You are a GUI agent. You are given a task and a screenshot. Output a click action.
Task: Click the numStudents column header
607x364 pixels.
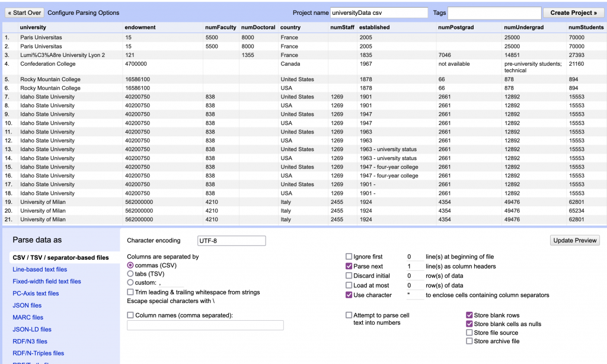click(586, 27)
